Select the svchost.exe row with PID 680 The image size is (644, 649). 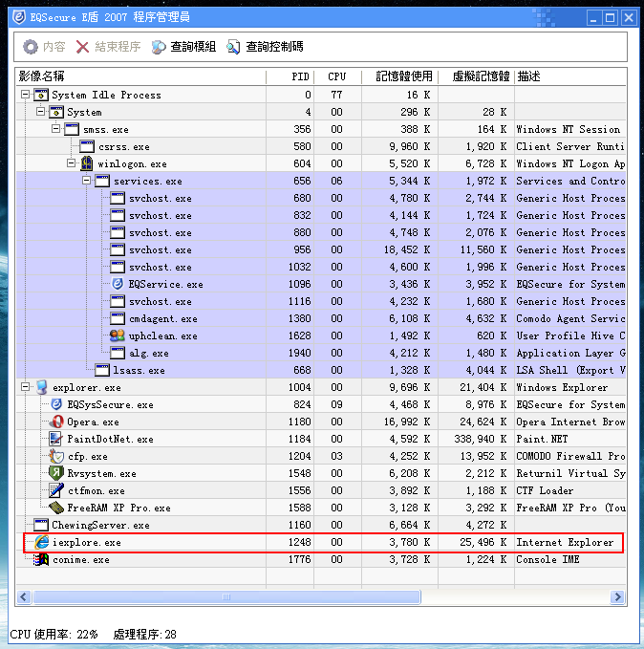[321, 198]
